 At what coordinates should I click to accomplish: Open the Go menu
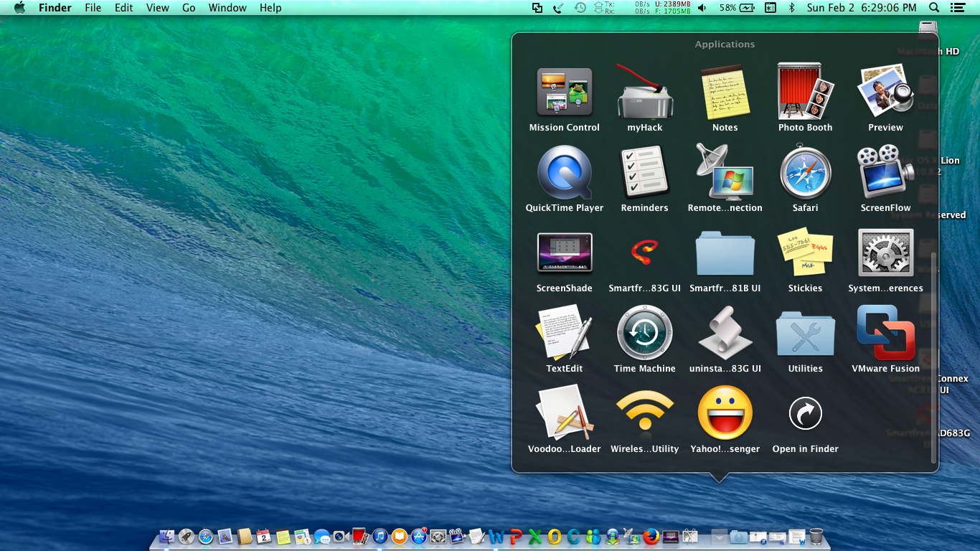pos(189,8)
